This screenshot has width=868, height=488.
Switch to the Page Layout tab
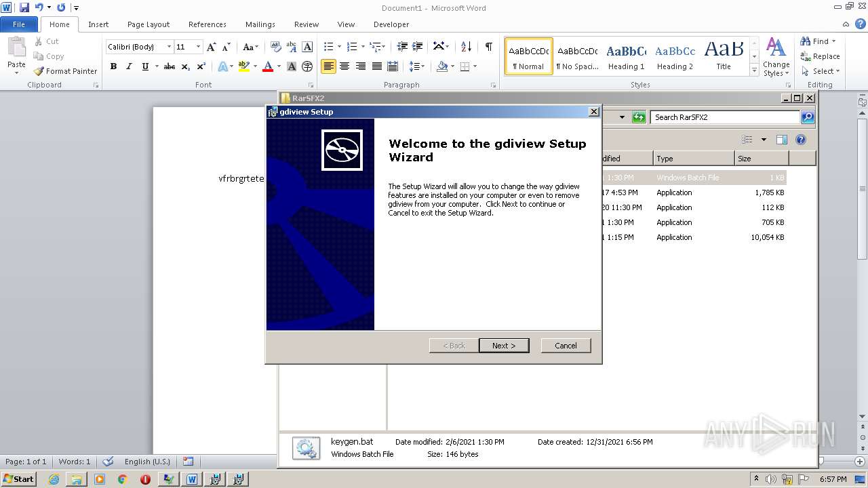[149, 24]
